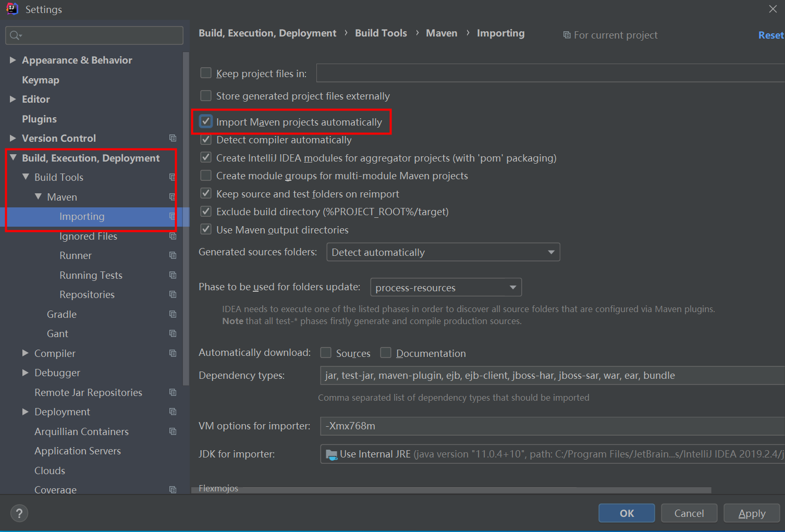Enable automatic download of Sources
The image size is (785, 532).
[x=326, y=353]
